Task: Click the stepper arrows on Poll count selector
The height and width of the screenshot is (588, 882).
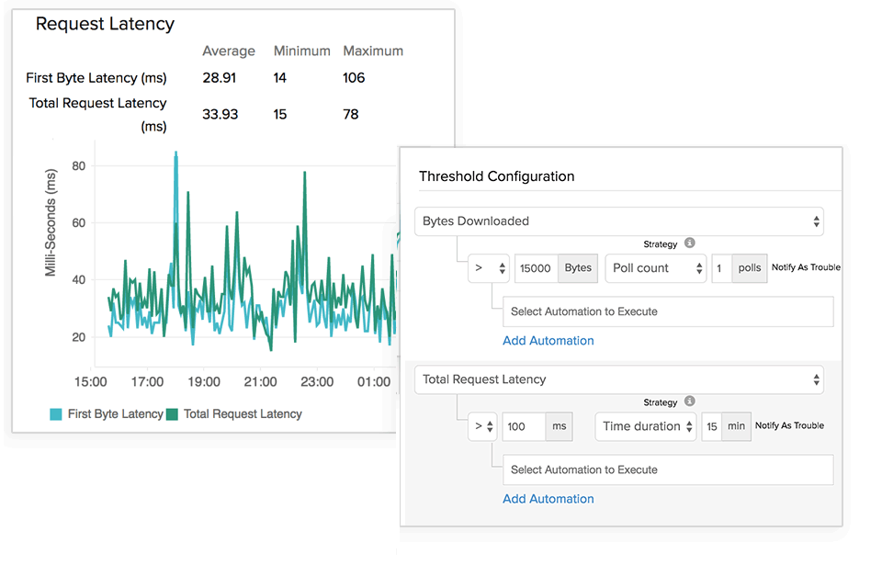Action: (x=699, y=267)
